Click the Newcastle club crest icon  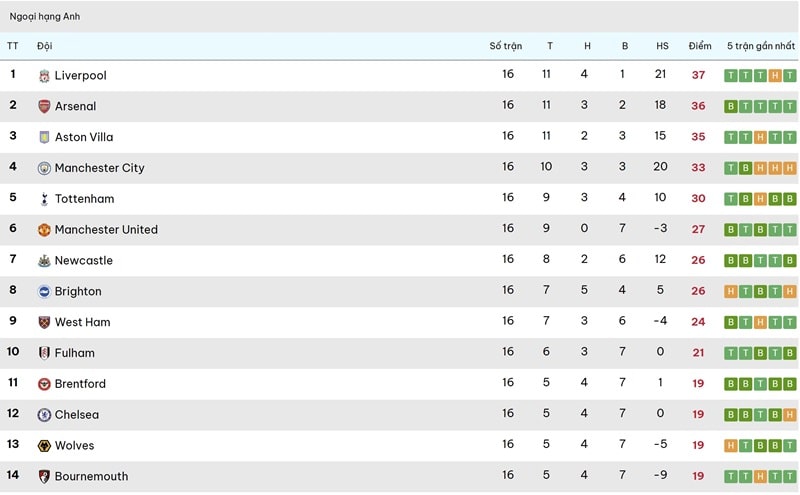point(44,261)
